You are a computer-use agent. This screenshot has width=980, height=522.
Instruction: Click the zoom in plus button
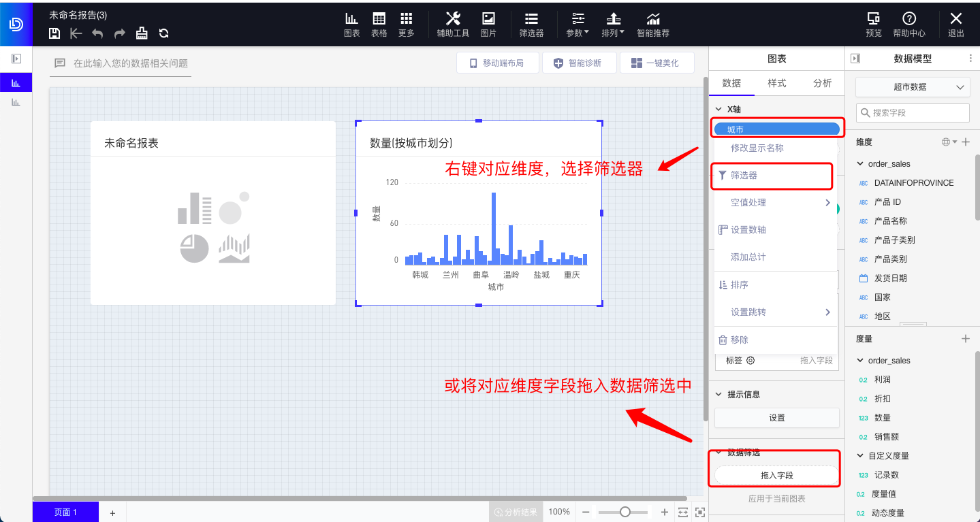click(x=665, y=512)
